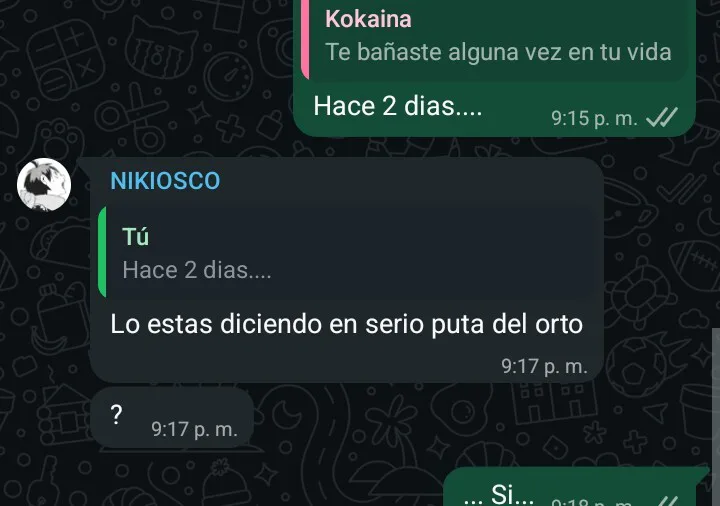
Task: Open NIKIOSCO's profile picture avatar
Action: 44,185
